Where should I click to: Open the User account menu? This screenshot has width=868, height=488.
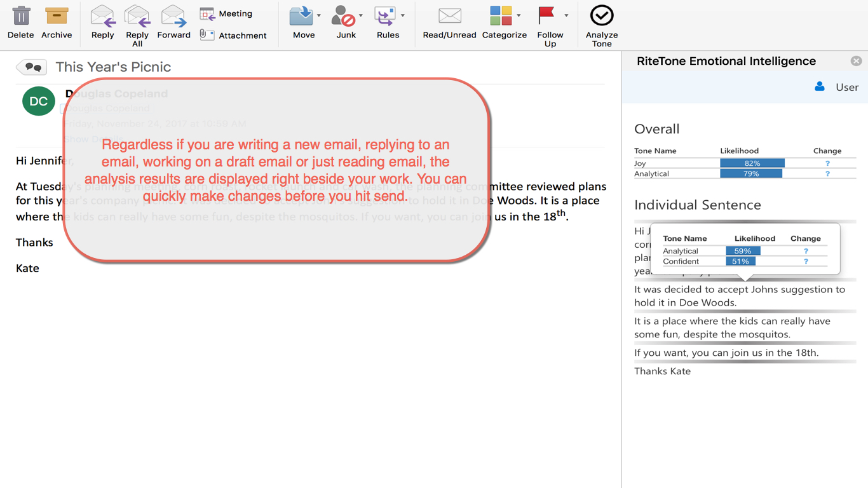(x=836, y=87)
